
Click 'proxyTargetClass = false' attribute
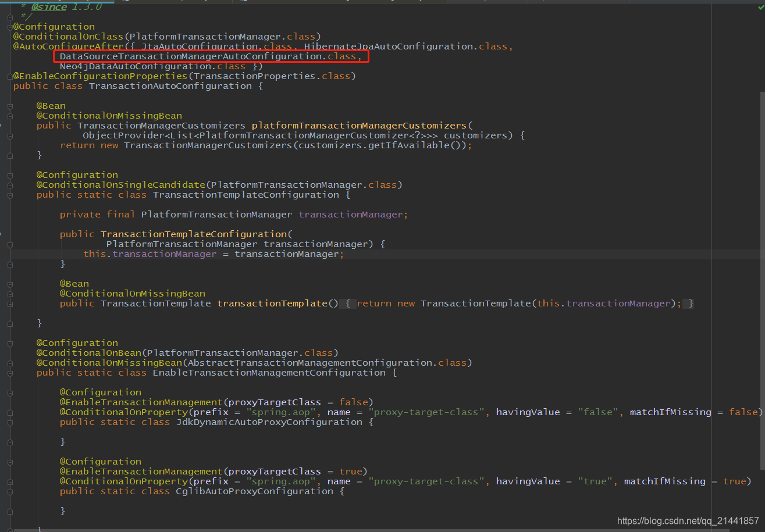coord(298,402)
